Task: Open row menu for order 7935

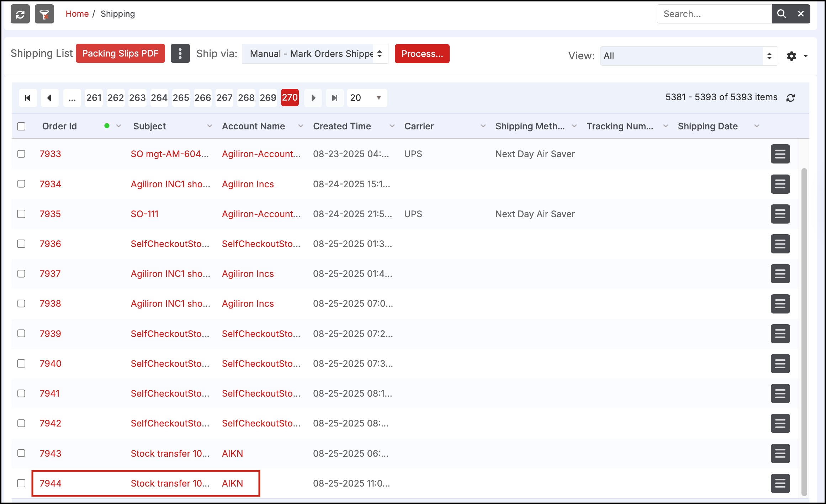Action: click(x=780, y=214)
